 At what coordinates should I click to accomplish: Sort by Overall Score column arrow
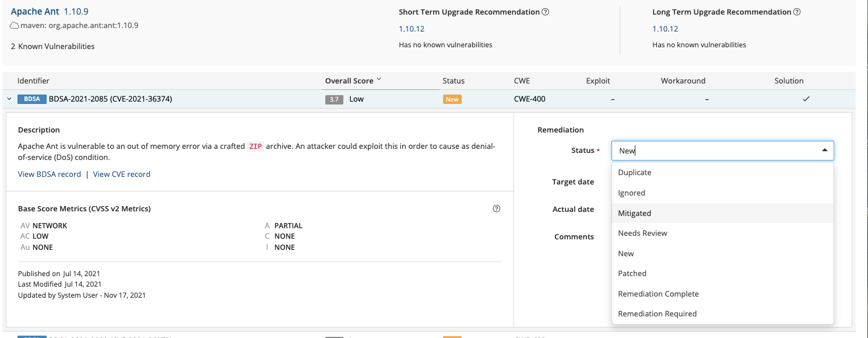[x=379, y=79]
